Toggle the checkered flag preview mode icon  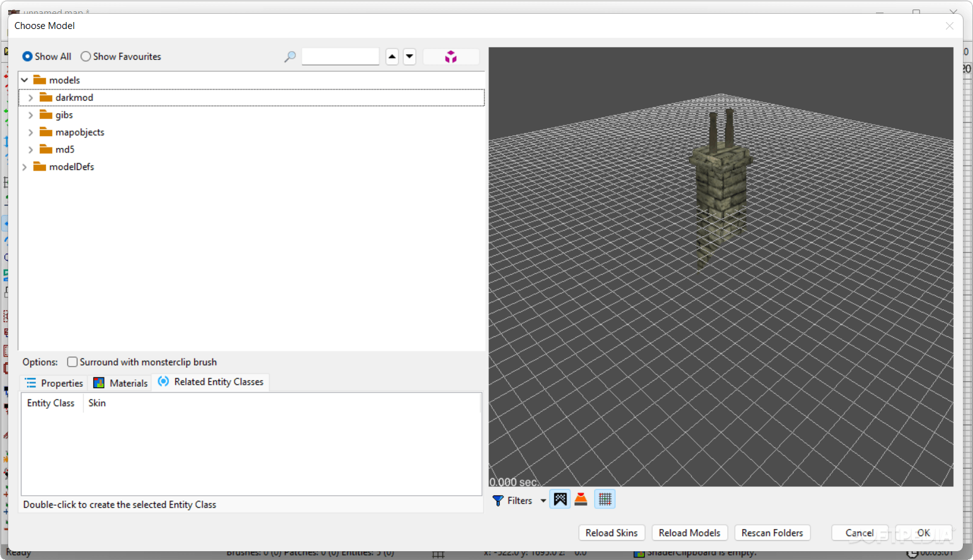coord(560,500)
